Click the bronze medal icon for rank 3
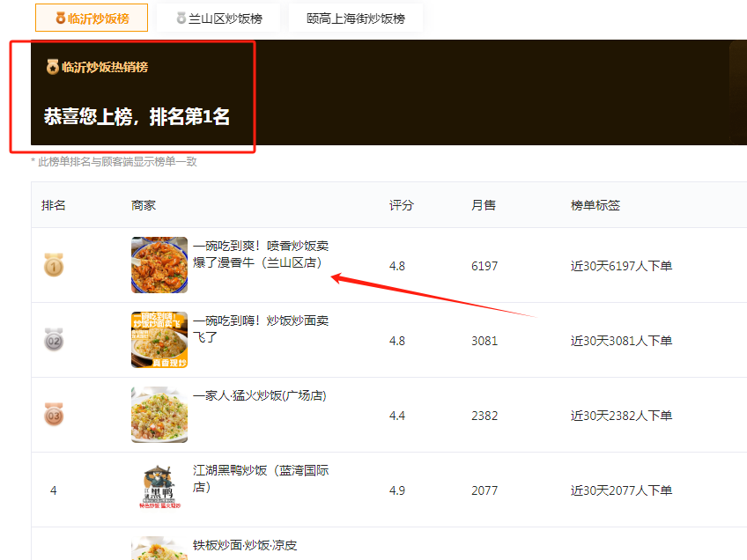The height and width of the screenshot is (560, 747). (x=53, y=416)
